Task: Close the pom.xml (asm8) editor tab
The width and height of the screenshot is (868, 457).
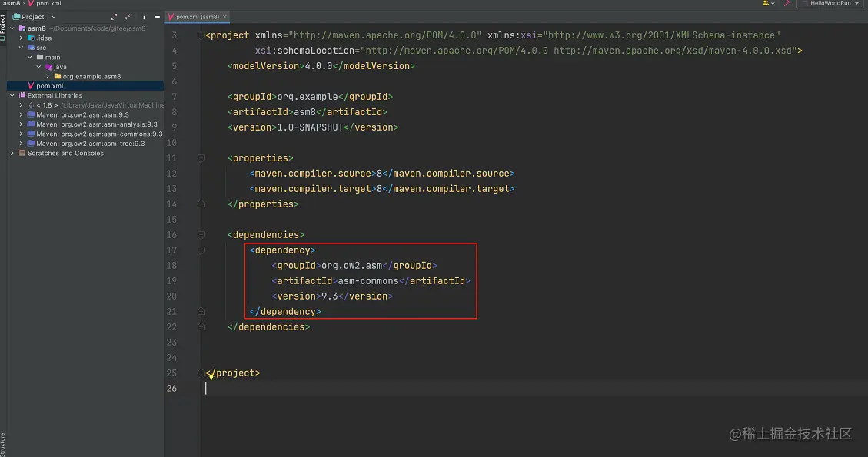Action: pyautogui.click(x=224, y=17)
